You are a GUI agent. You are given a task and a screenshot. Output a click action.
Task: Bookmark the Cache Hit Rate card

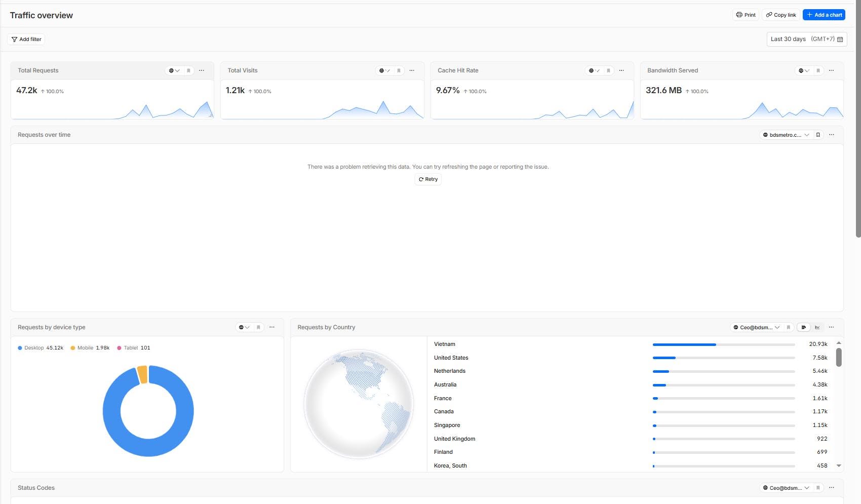pyautogui.click(x=608, y=70)
